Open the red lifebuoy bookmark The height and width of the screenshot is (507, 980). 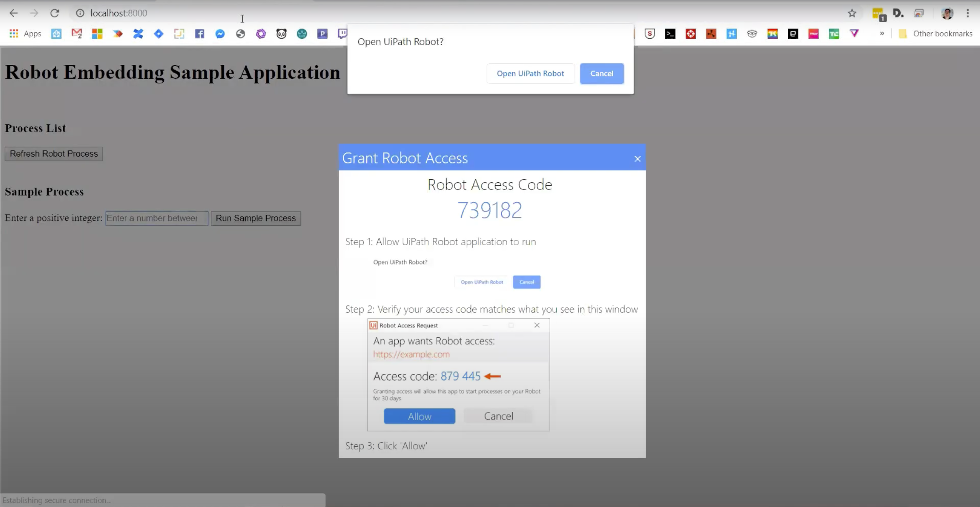click(691, 34)
